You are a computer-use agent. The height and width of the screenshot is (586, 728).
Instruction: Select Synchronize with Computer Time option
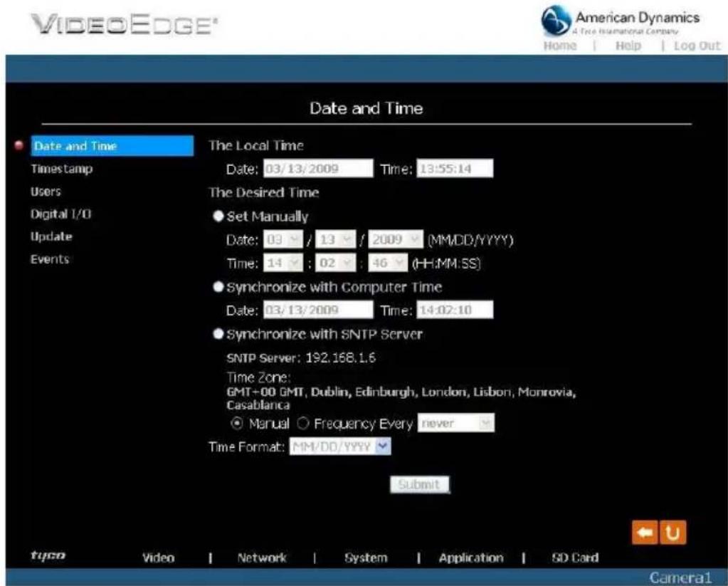point(218,287)
